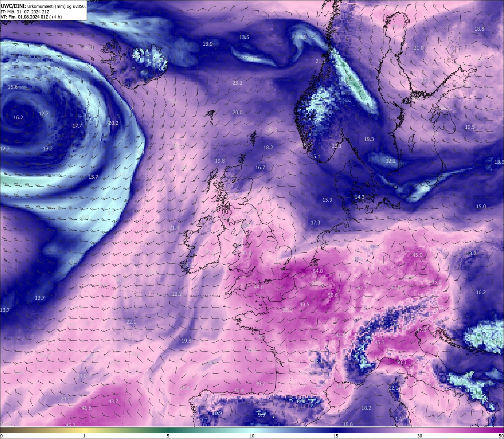Click the 21.4 value label
The height and width of the screenshot is (439, 504).
tap(174, 228)
